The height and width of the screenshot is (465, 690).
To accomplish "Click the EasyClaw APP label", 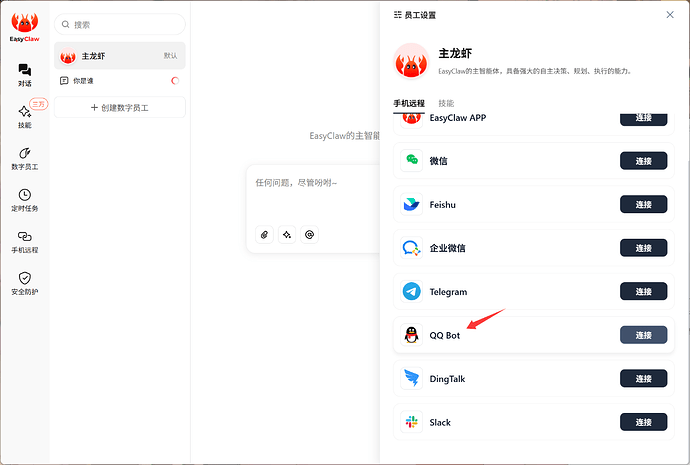I will point(458,118).
